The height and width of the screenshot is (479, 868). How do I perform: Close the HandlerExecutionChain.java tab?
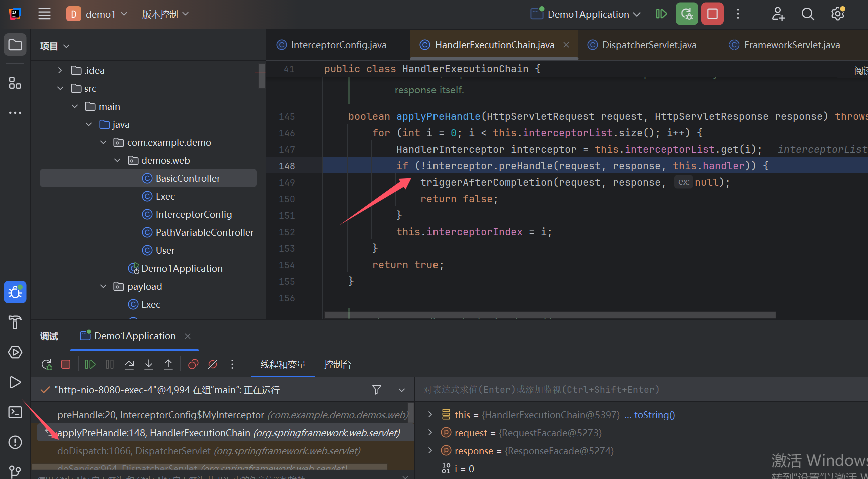pyautogui.click(x=566, y=45)
